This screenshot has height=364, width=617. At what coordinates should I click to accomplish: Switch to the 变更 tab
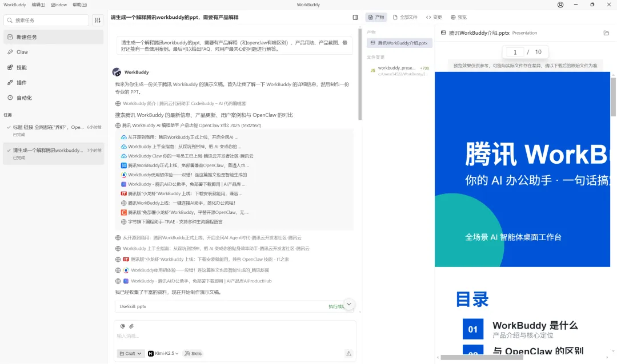(x=434, y=17)
